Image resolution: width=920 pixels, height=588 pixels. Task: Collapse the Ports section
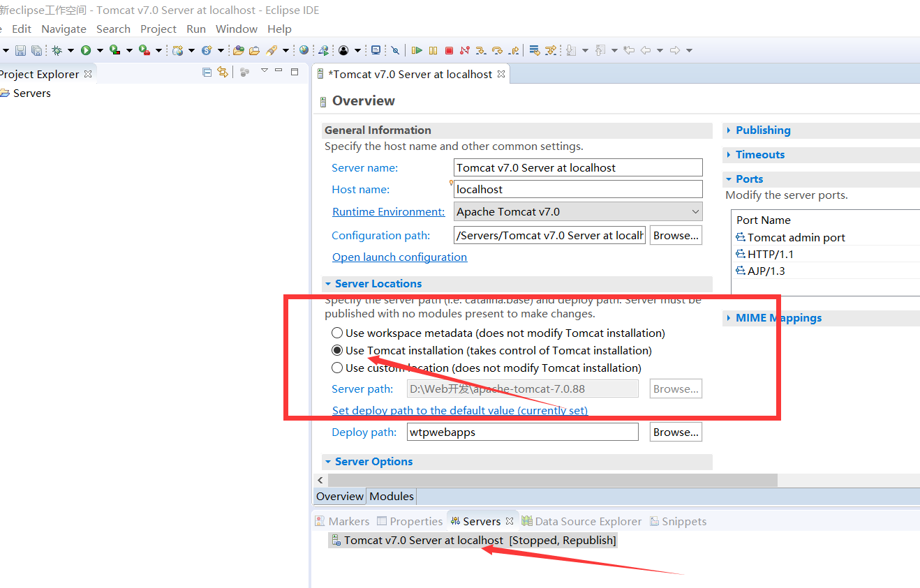(729, 179)
